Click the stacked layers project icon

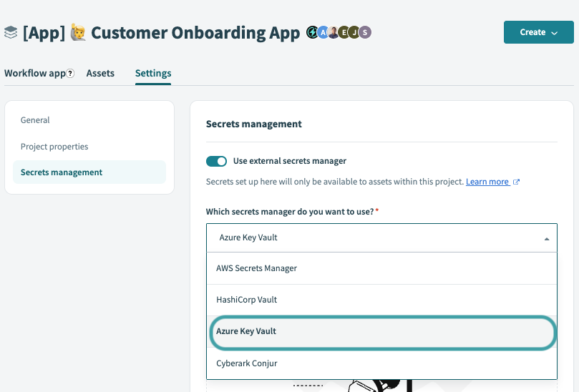11,33
